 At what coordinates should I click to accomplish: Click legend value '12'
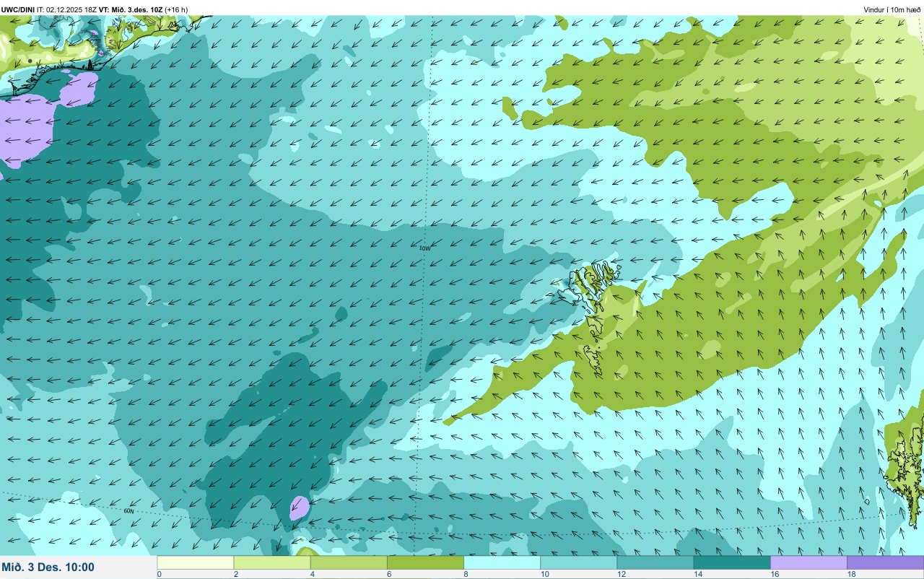[x=622, y=574]
